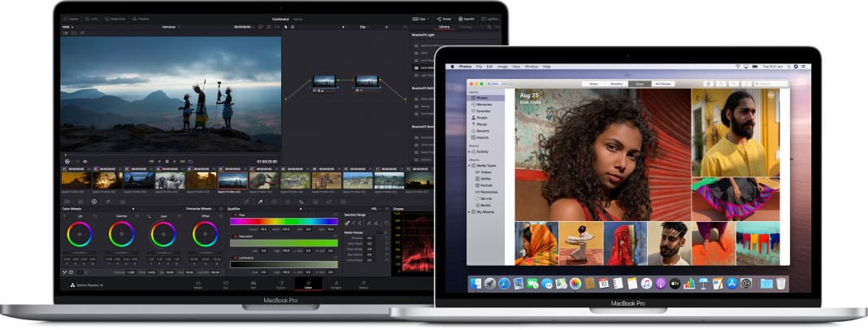Select Memories in Photos sidebar

(x=484, y=105)
